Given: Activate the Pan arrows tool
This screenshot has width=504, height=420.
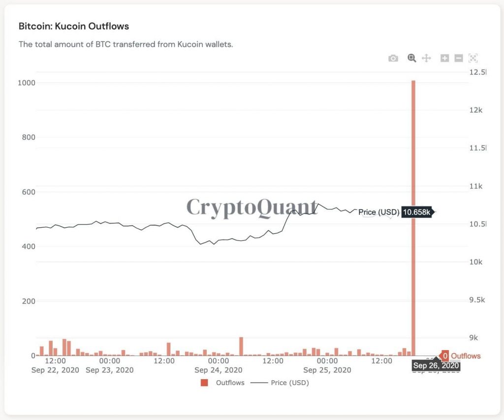Looking at the screenshot, I should pos(426,59).
